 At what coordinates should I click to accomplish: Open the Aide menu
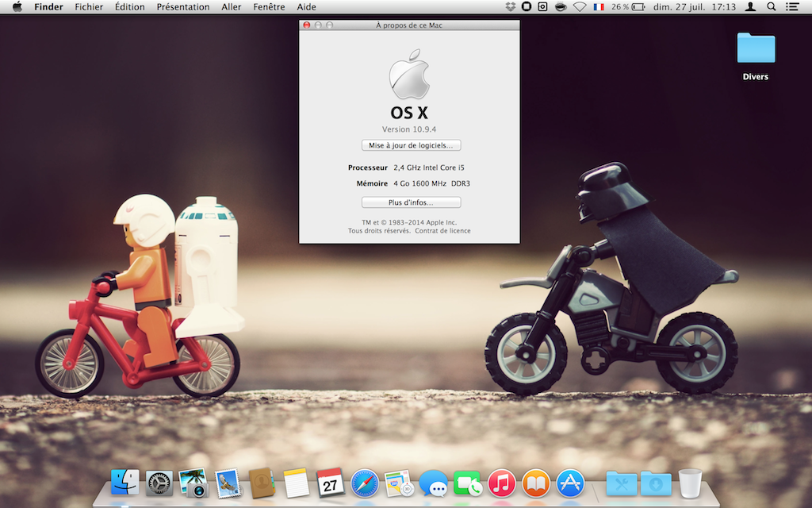pyautogui.click(x=306, y=6)
